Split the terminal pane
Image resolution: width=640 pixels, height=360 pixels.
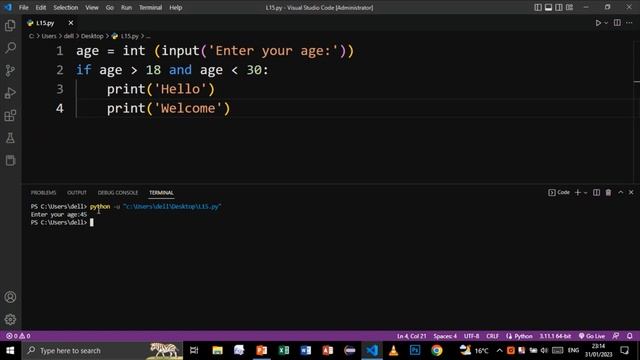[x=596, y=192]
